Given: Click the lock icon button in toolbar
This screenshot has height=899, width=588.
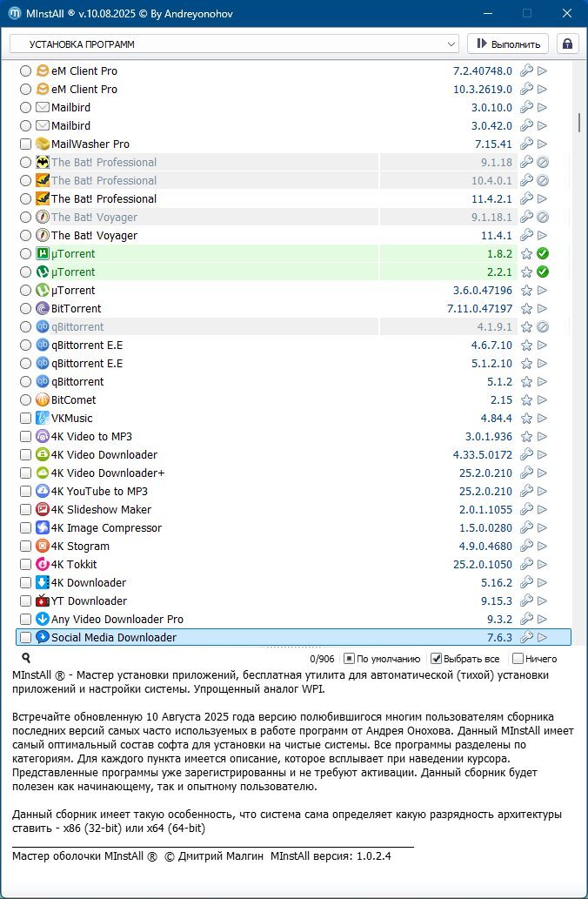Looking at the screenshot, I should click(x=567, y=44).
